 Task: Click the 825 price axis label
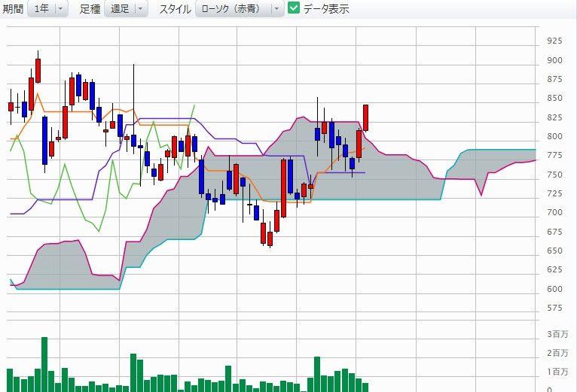[554, 117]
